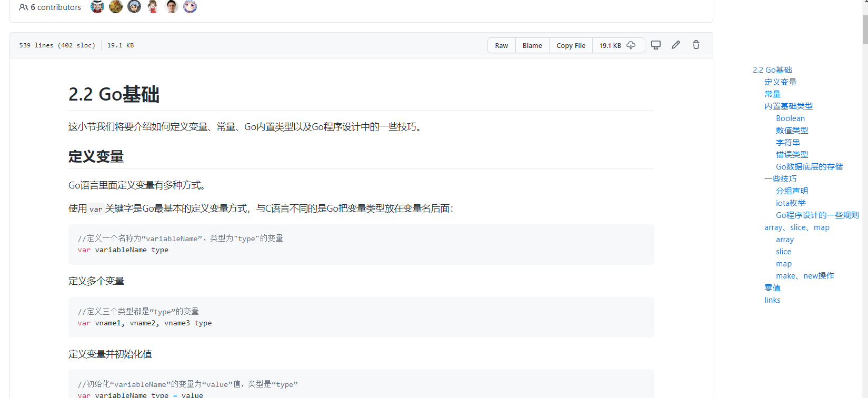Open make、new操作 outline link

(x=805, y=276)
